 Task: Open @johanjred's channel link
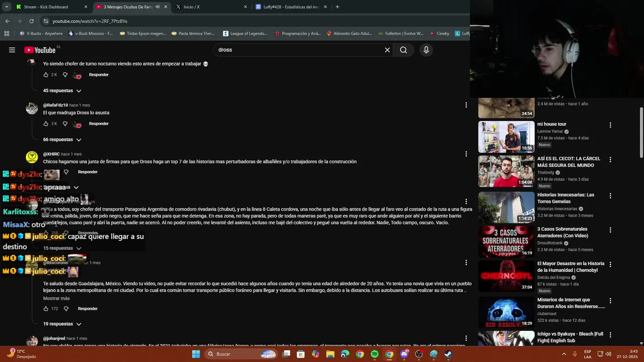click(54, 338)
